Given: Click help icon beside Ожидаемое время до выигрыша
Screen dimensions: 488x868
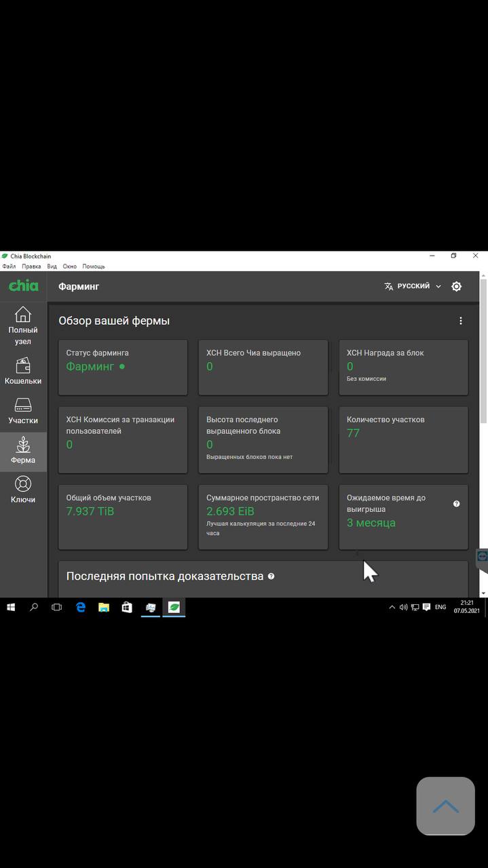Looking at the screenshot, I should [x=456, y=503].
